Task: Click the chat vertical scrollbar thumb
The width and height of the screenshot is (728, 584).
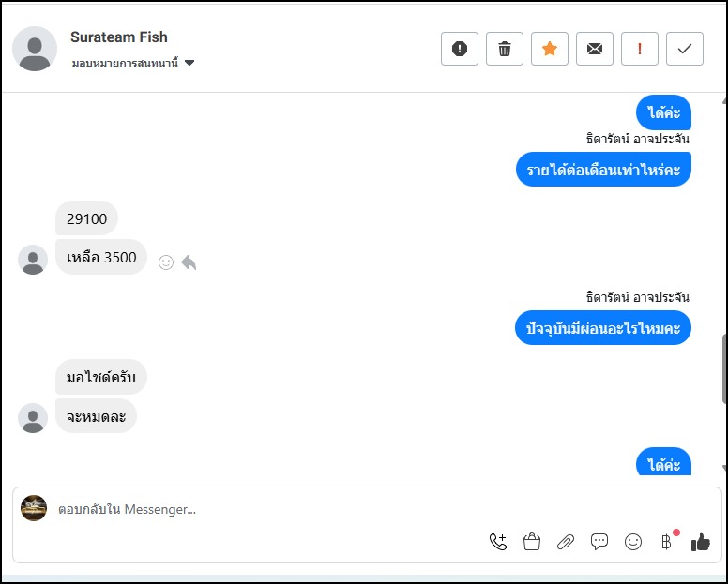Action: pos(723,366)
